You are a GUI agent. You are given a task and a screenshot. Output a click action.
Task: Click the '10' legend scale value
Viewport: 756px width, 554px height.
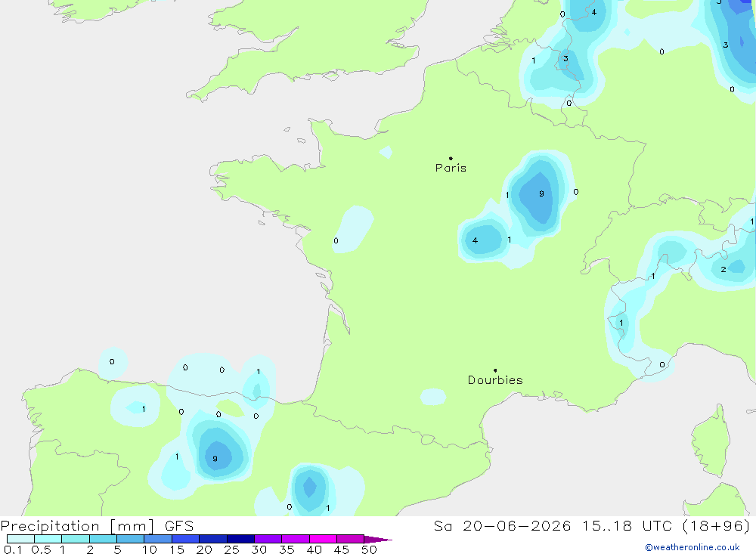pos(150,549)
